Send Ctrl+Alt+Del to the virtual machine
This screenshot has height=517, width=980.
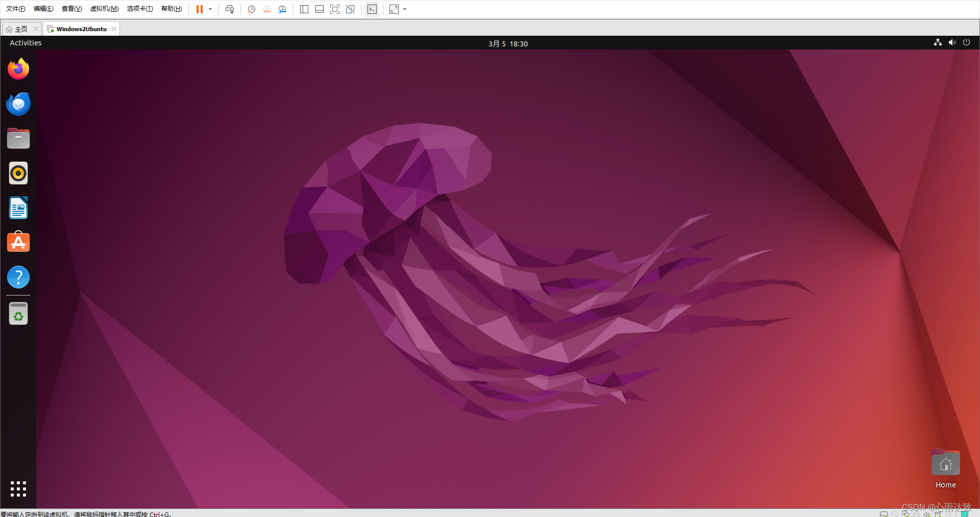tap(230, 9)
